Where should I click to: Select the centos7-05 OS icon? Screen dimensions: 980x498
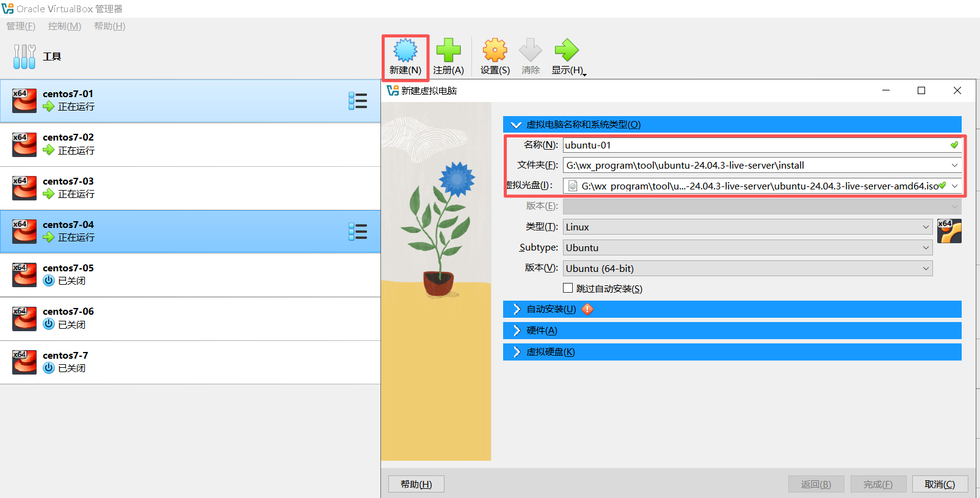[24, 274]
